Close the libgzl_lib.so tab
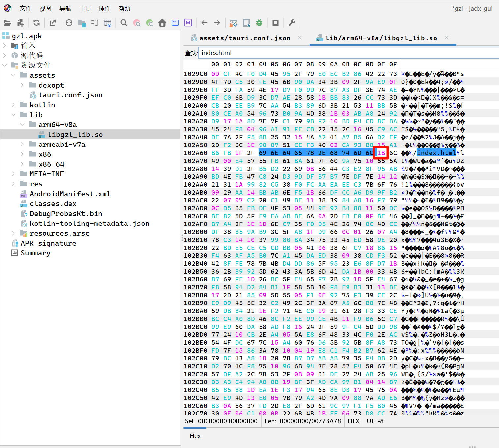The width and height of the screenshot is (499, 448). pyautogui.click(x=446, y=38)
